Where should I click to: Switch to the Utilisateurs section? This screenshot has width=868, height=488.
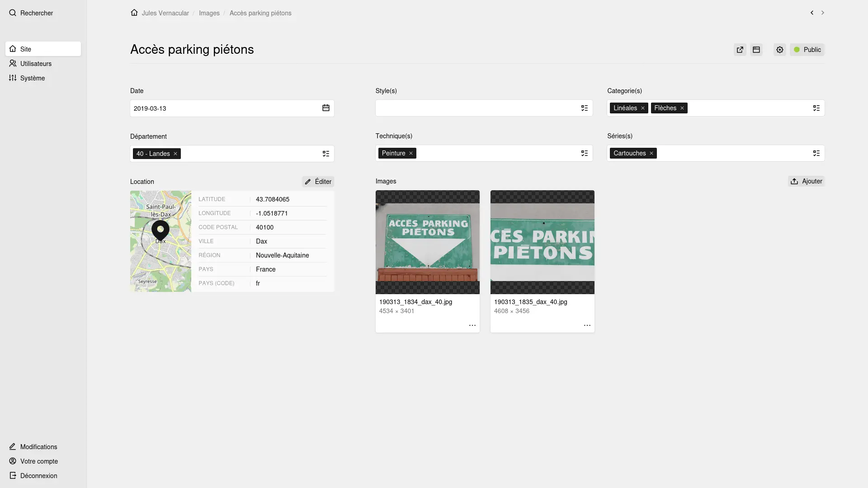click(35, 64)
